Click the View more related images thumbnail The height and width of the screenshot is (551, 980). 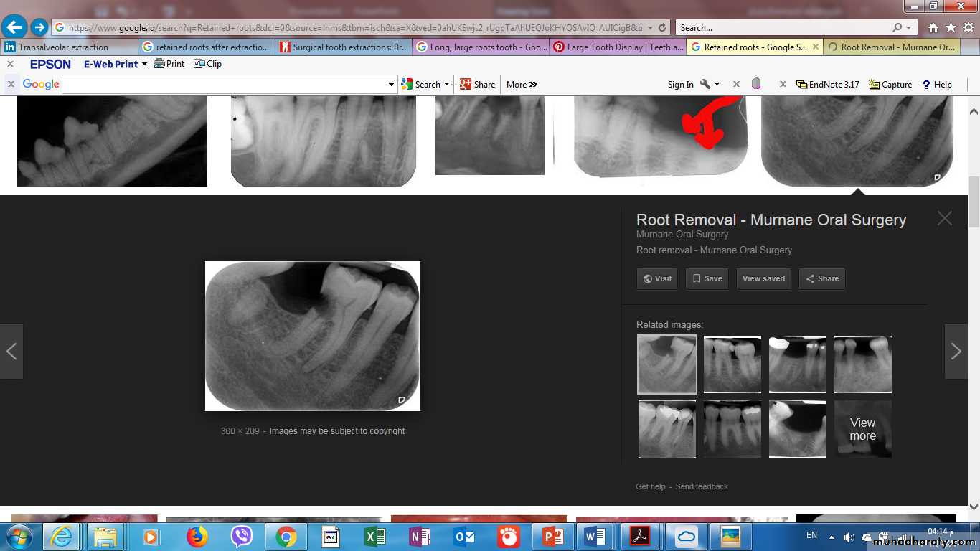tap(862, 429)
